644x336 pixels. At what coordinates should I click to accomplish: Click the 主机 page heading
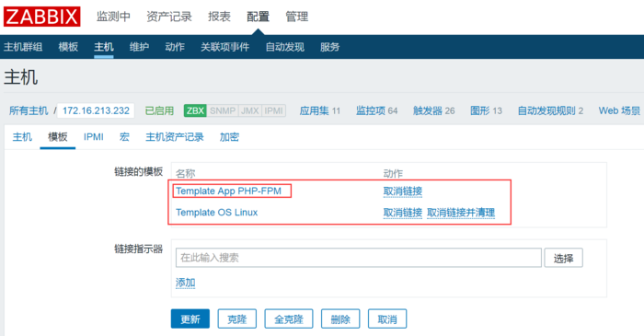(x=21, y=76)
